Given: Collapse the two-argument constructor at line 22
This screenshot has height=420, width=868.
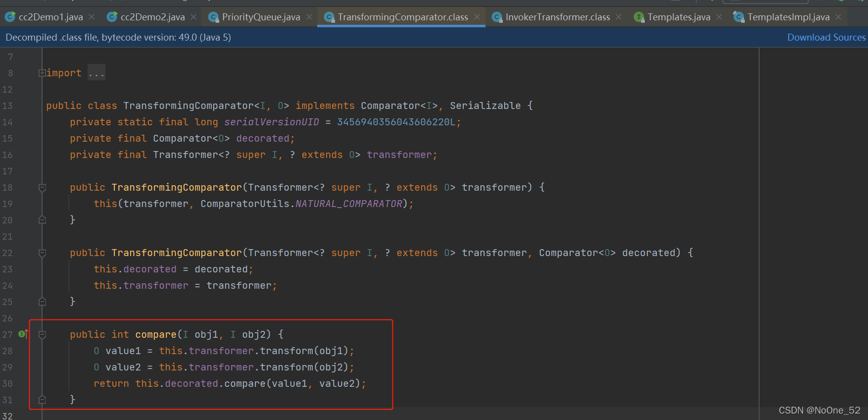Looking at the screenshot, I should click(42, 253).
